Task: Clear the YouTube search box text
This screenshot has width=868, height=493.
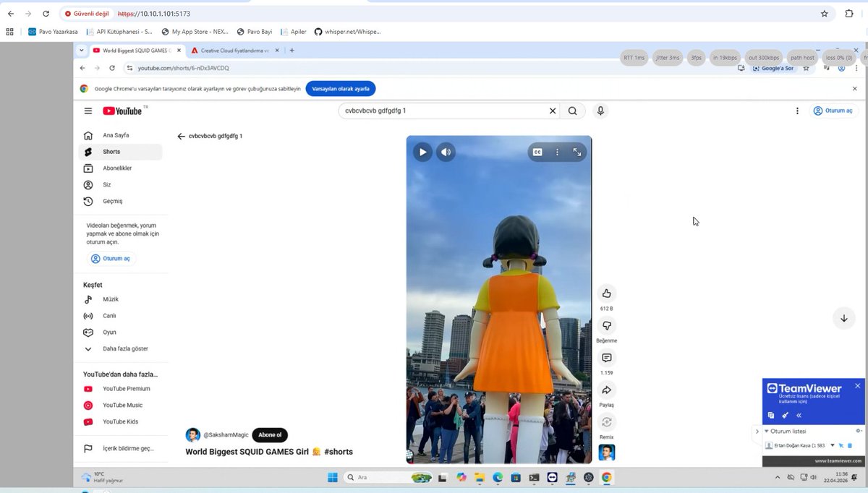Action: point(553,111)
